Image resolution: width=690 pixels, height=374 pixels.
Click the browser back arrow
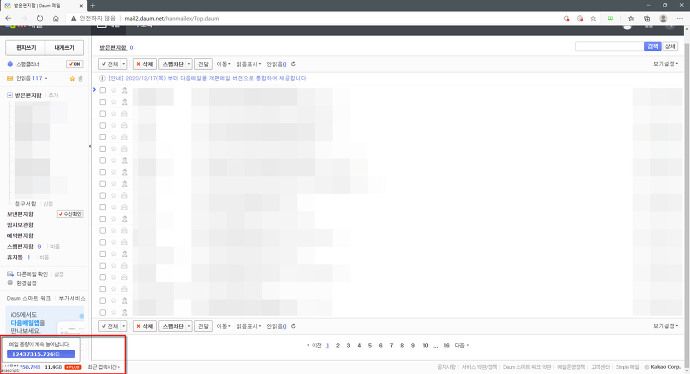coord(8,18)
